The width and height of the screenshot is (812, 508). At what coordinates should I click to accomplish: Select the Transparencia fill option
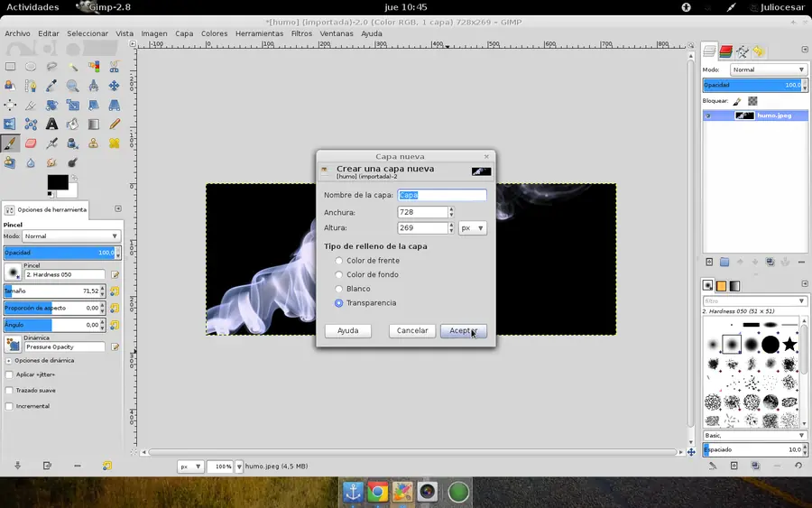point(339,303)
